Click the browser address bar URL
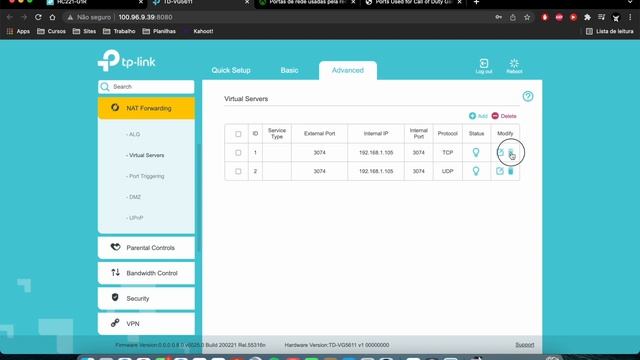This screenshot has height=360, width=640. 145,17
